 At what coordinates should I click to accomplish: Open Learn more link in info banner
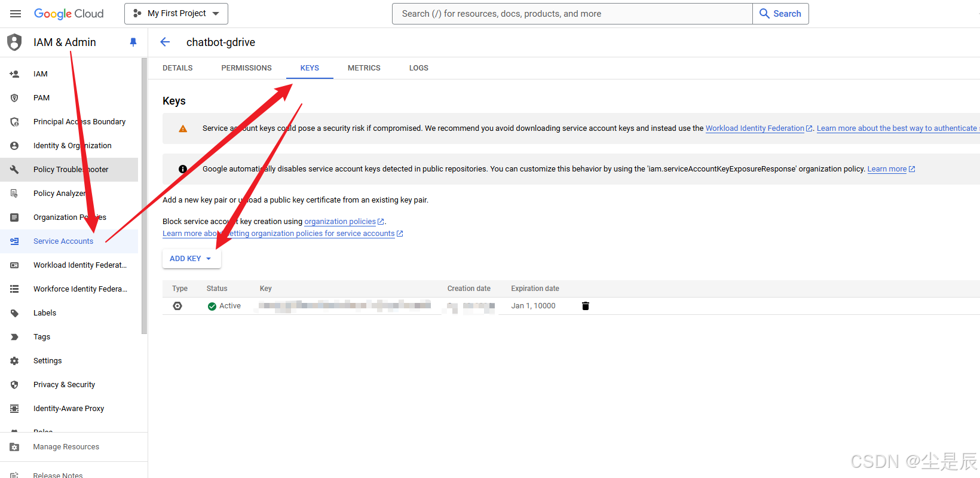[x=891, y=169]
